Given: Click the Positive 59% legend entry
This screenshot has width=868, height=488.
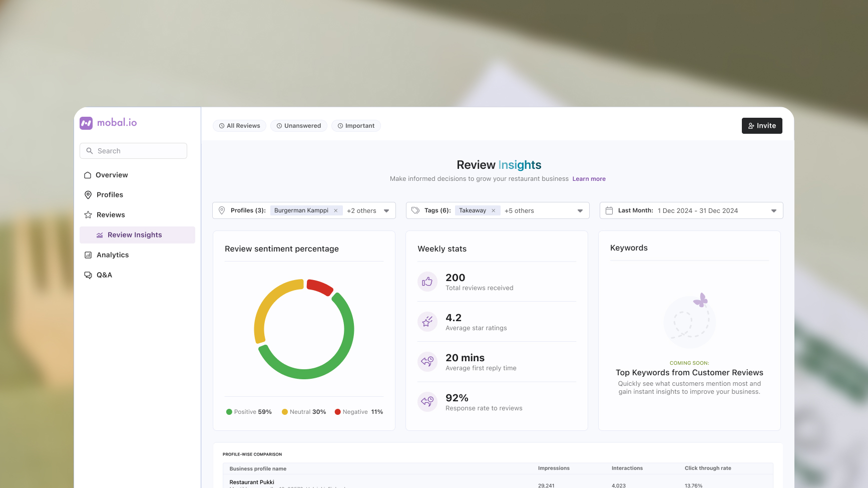Looking at the screenshot, I should [x=249, y=412].
